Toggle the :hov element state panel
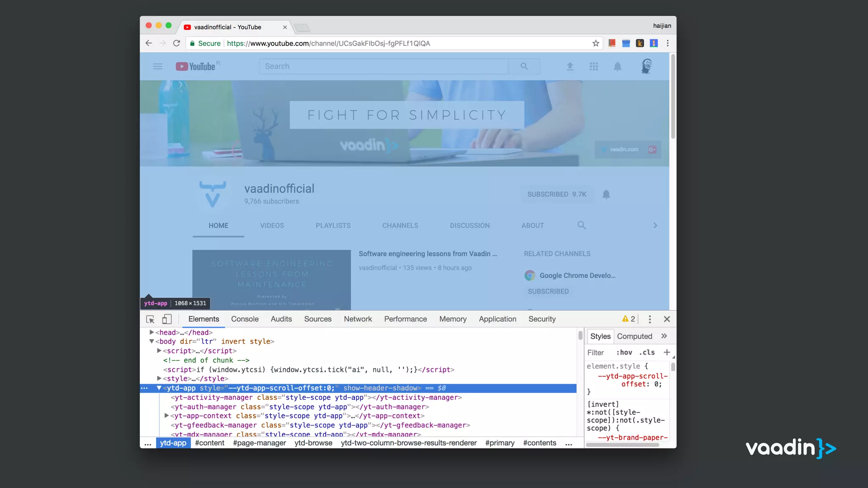The image size is (868, 488). [x=624, y=352]
